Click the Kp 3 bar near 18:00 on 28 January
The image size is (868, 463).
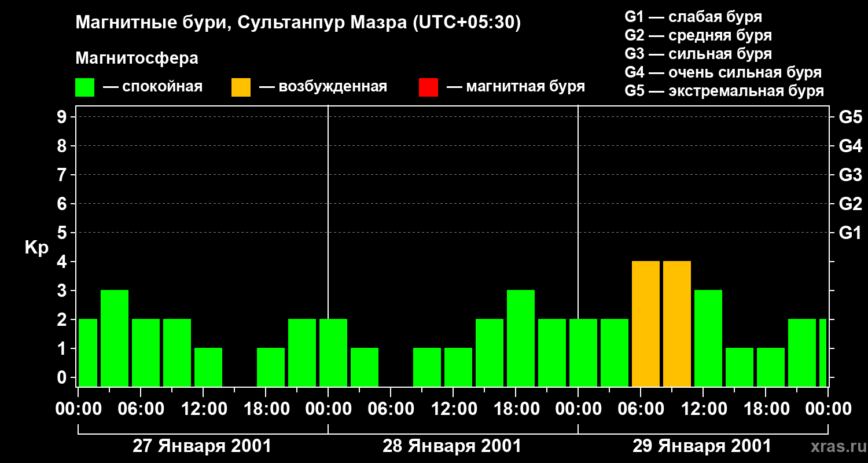coord(521,338)
